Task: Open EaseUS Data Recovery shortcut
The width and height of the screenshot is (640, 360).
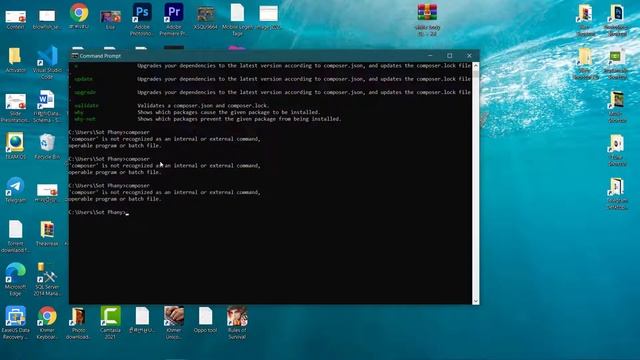Action: pyautogui.click(x=16, y=323)
